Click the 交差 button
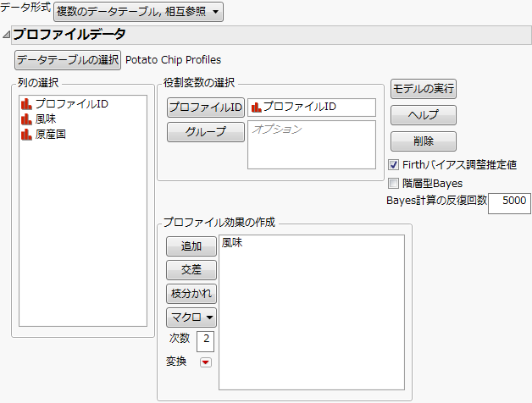Viewport: 532px width, 403px height. 191,270
